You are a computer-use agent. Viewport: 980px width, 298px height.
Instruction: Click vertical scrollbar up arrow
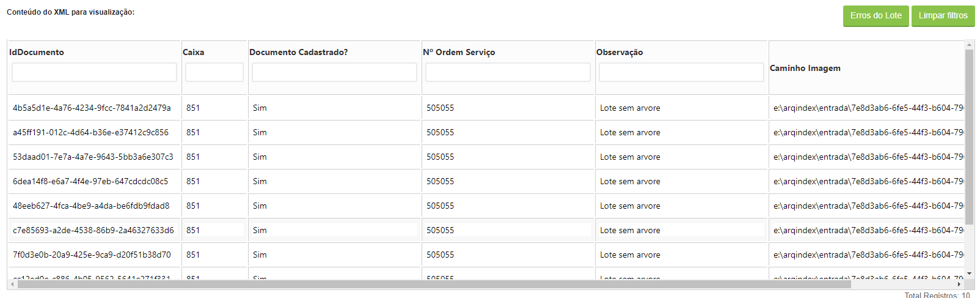(969, 45)
